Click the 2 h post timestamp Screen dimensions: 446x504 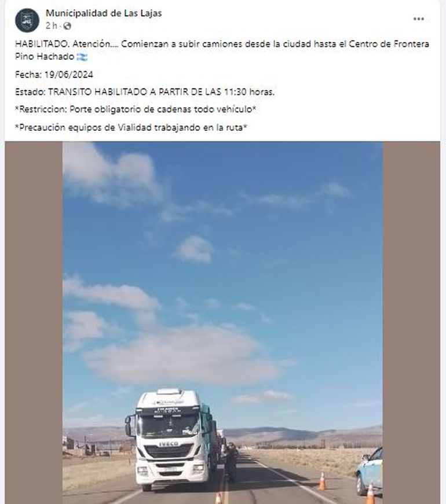pyautogui.click(x=51, y=26)
